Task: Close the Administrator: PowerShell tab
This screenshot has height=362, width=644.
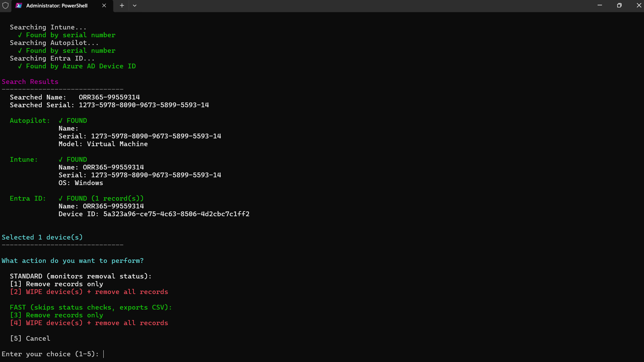Action: click(104, 6)
